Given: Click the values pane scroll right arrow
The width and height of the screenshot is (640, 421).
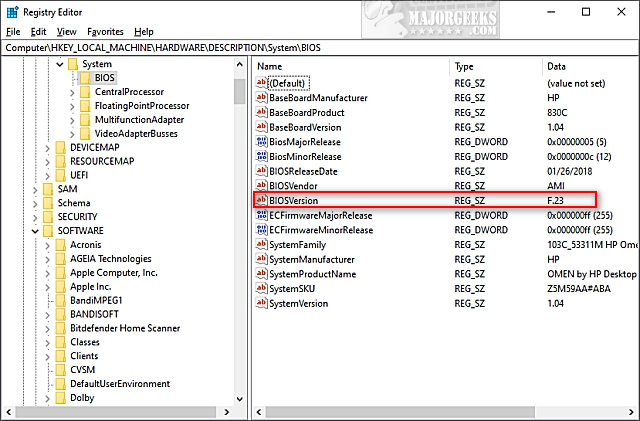Looking at the screenshot, I should pyautogui.click(x=631, y=412).
